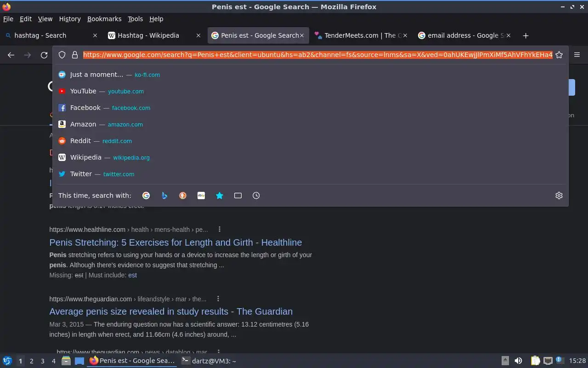This screenshot has width=588, height=368.
Task: Switch to workspace 3
Action: (x=42, y=361)
